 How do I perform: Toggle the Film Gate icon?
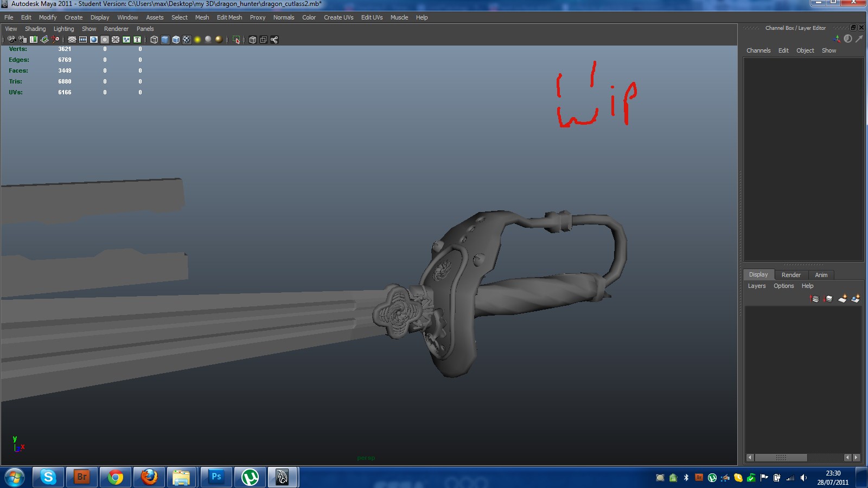coord(82,40)
